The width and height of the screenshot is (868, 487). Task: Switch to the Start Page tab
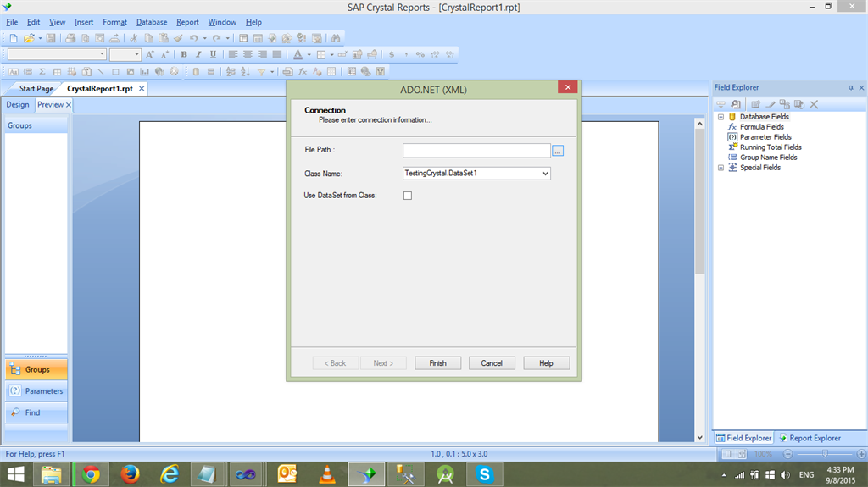click(x=36, y=89)
